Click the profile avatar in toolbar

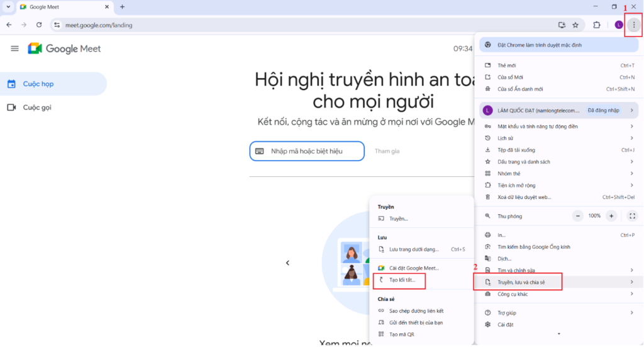click(x=619, y=25)
